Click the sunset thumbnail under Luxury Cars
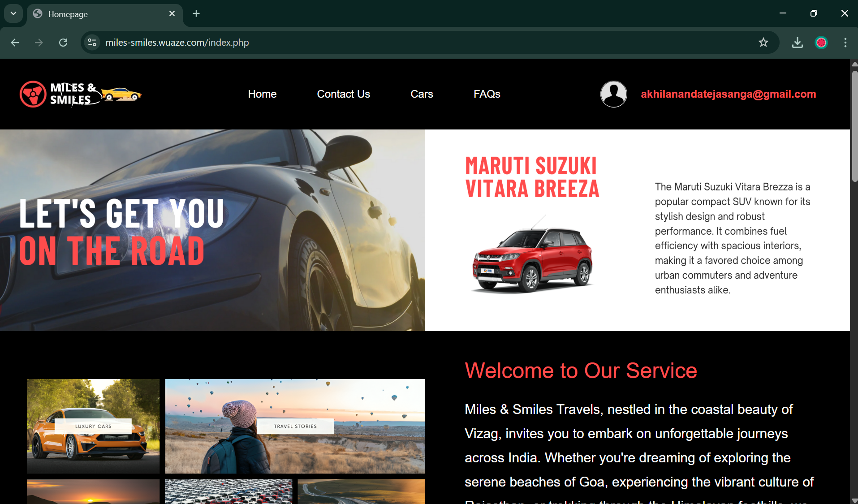858x504 pixels. point(93,491)
